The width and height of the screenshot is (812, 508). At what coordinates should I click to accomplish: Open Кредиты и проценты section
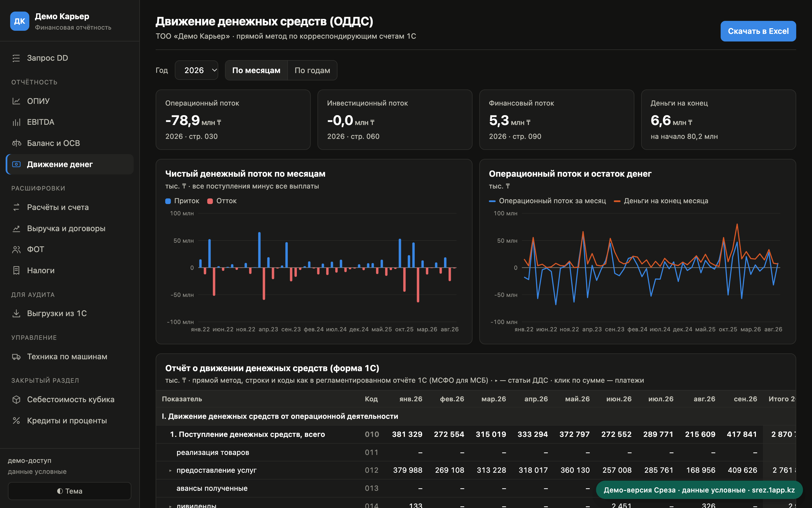pos(70,421)
